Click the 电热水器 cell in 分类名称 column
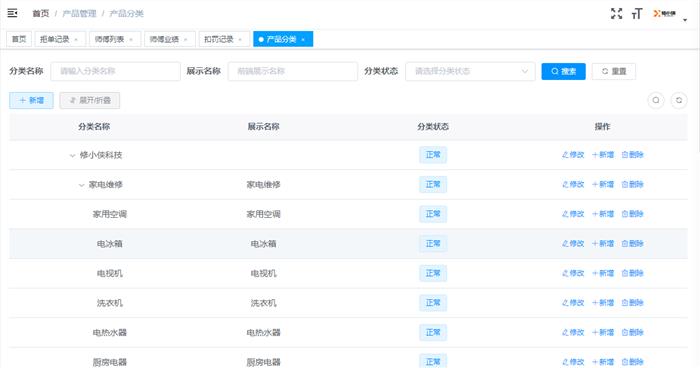Screen dimensions: 700x368 pyautogui.click(x=110, y=333)
